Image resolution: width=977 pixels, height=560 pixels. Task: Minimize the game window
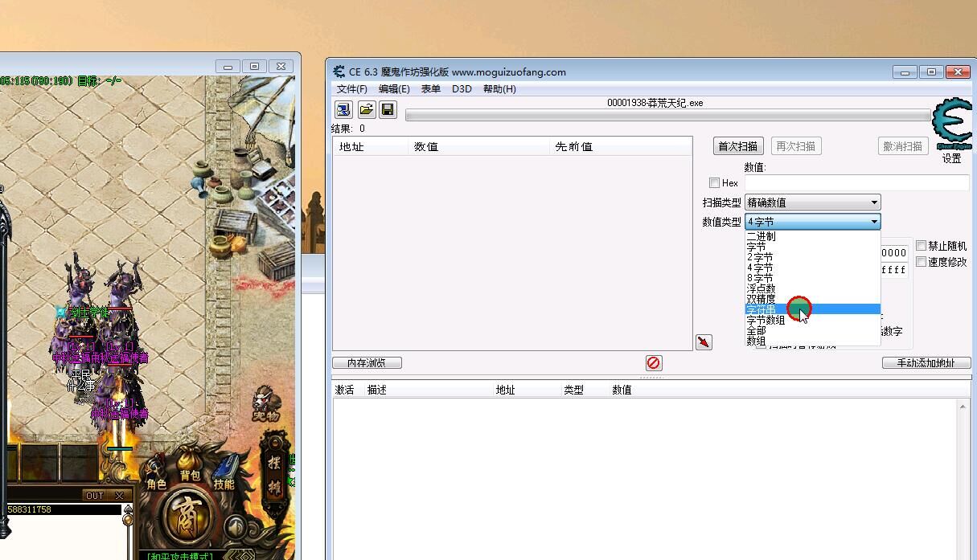click(228, 67)
